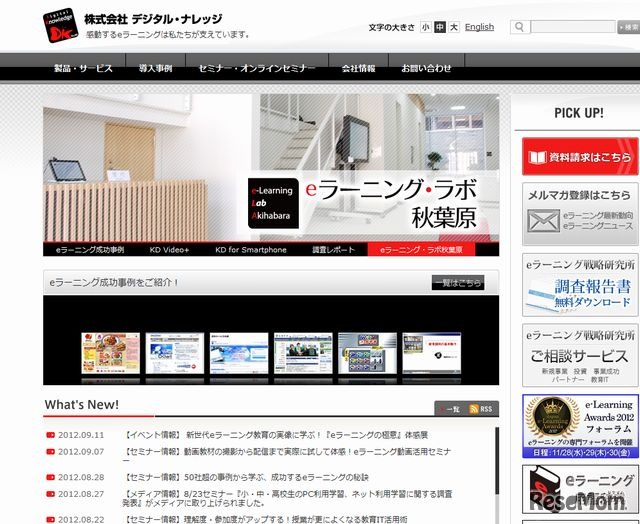Click the red bullet icon beside 2012.09.07
Screen dimensions: 640x524
tap(51, 452)
